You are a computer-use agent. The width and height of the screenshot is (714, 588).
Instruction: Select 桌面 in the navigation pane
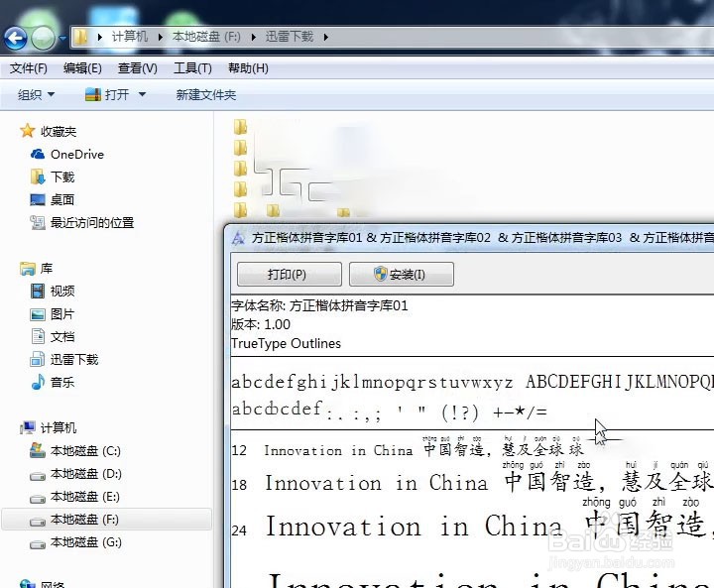(61, 200)
